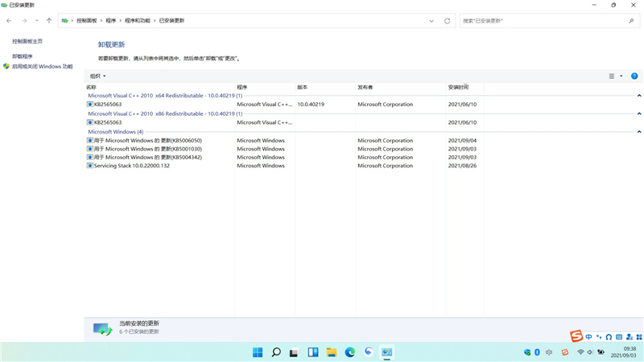Open the Help question mark icon
Screen dimensions: 644x362
[x=634, y=76]
